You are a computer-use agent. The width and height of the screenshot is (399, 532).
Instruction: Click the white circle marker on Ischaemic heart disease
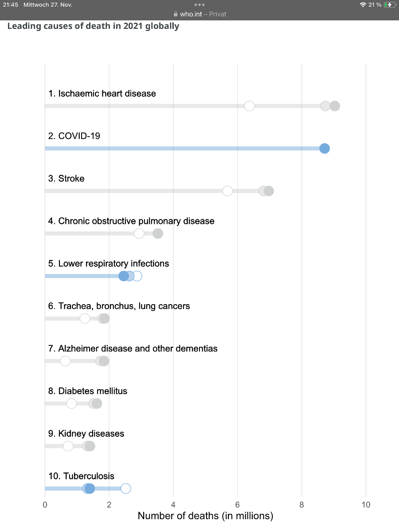click(249, 106)
